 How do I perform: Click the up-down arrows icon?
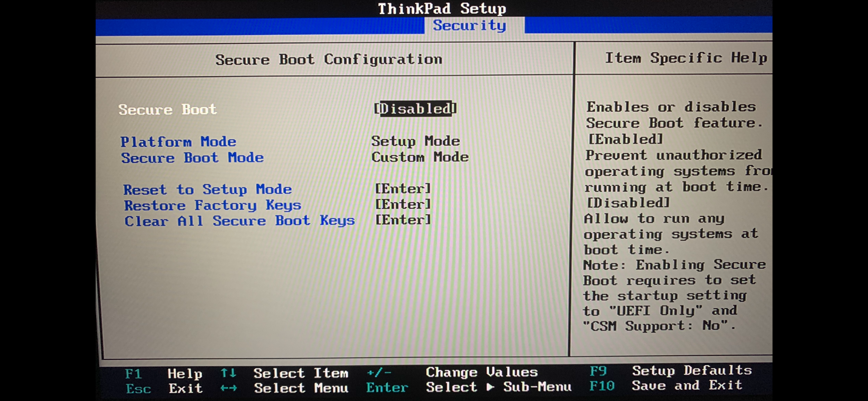pyautogui.click(x=228, y=373)
